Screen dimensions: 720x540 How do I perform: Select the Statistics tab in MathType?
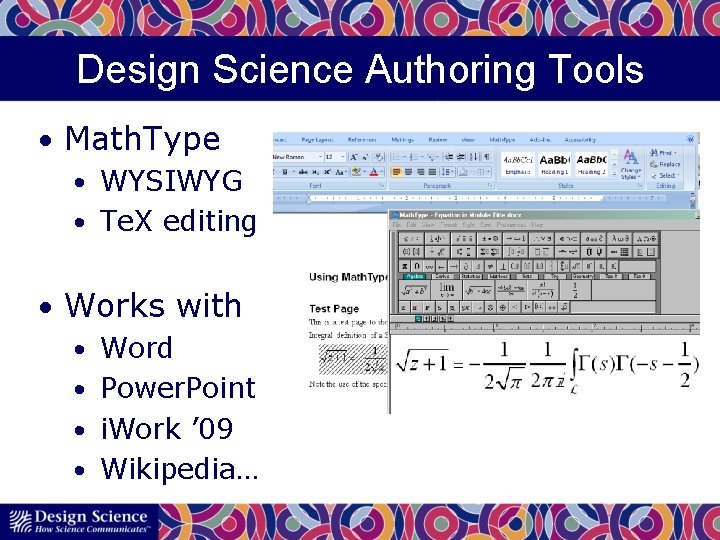[x=470, y=276]
